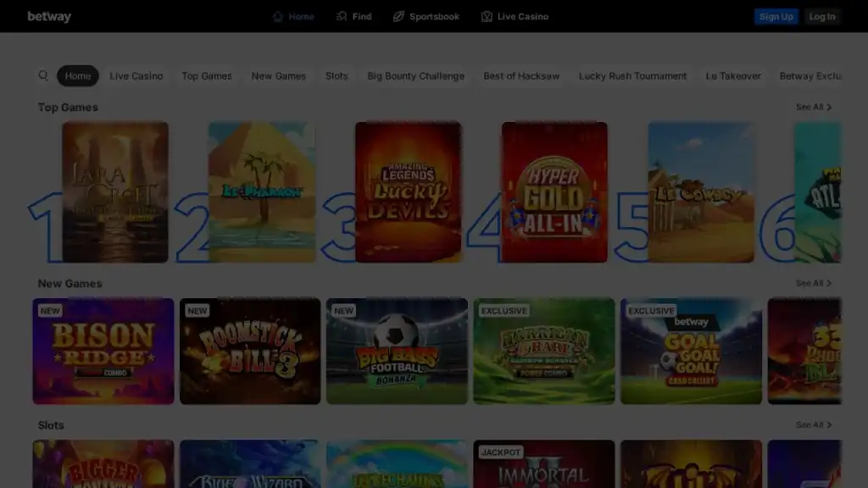Click the Live Casino icon in top bar
The height and width of the screenshot is (488, 868).
pos(487,17)
